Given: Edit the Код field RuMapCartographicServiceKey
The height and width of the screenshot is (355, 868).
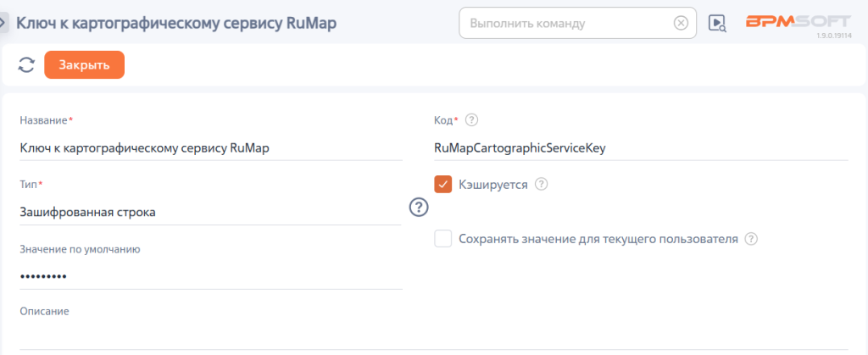Looking at the screenshot, I should 641,147.
